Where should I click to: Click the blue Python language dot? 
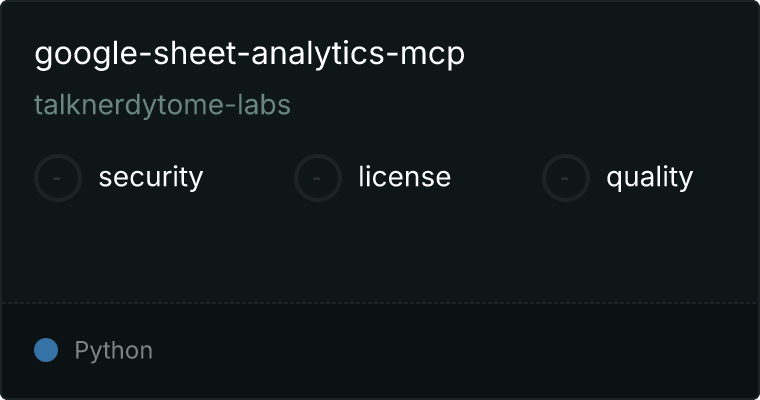[46, 350]
